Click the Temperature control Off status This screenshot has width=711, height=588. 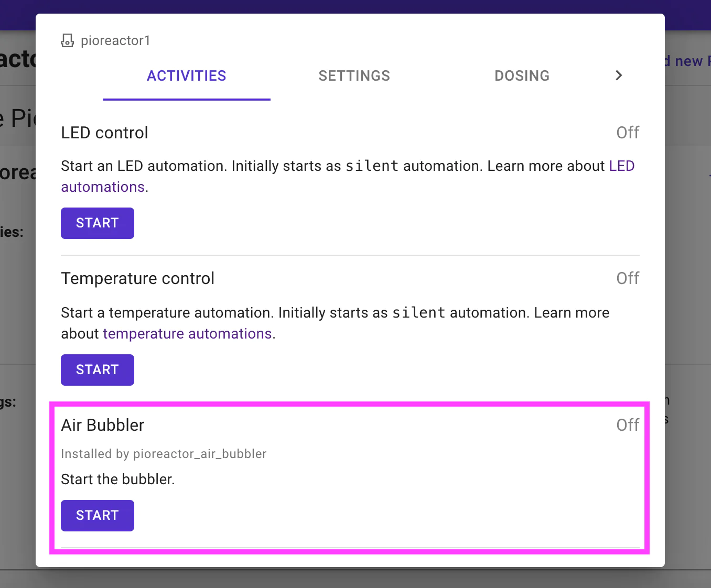[628, 278]
